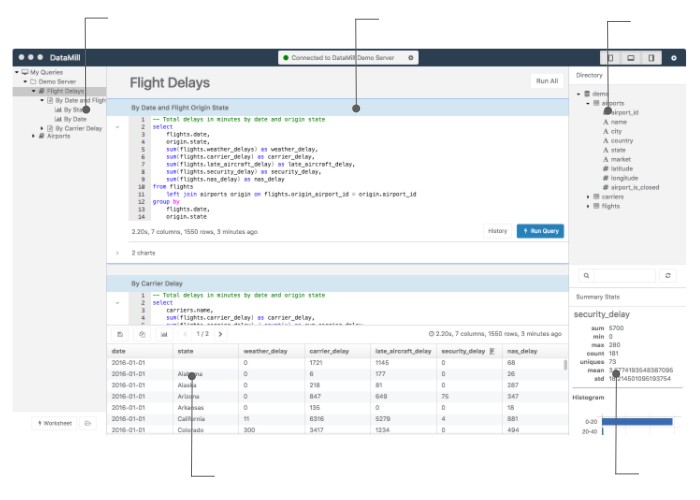Click the directory refresh icon
The height and width of the screenshot is (500, 700).
(668, 275)
